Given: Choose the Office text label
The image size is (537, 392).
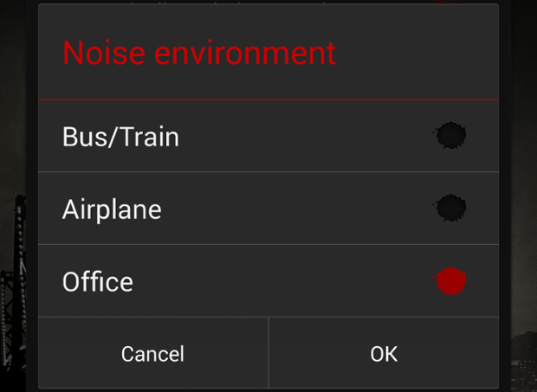Looking at the screenshot, I should tap(98, 281).
